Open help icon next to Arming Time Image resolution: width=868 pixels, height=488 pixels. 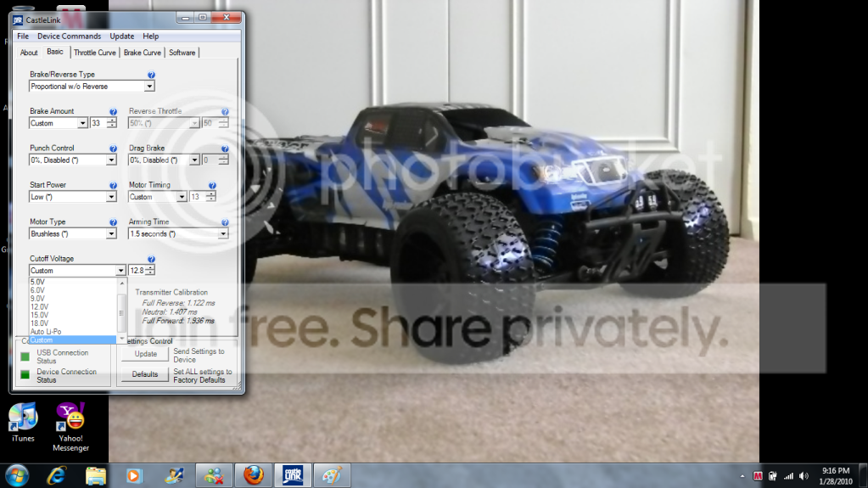coord(225,222)
